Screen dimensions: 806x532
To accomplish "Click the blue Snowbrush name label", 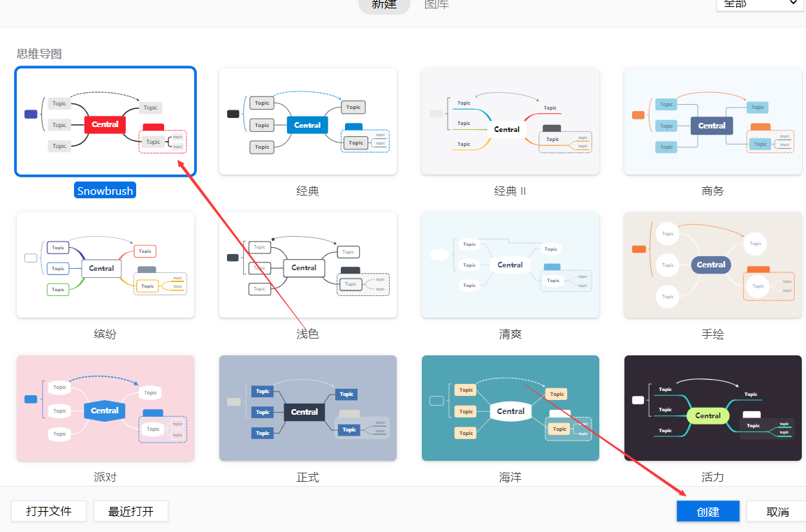I will 105,189.
